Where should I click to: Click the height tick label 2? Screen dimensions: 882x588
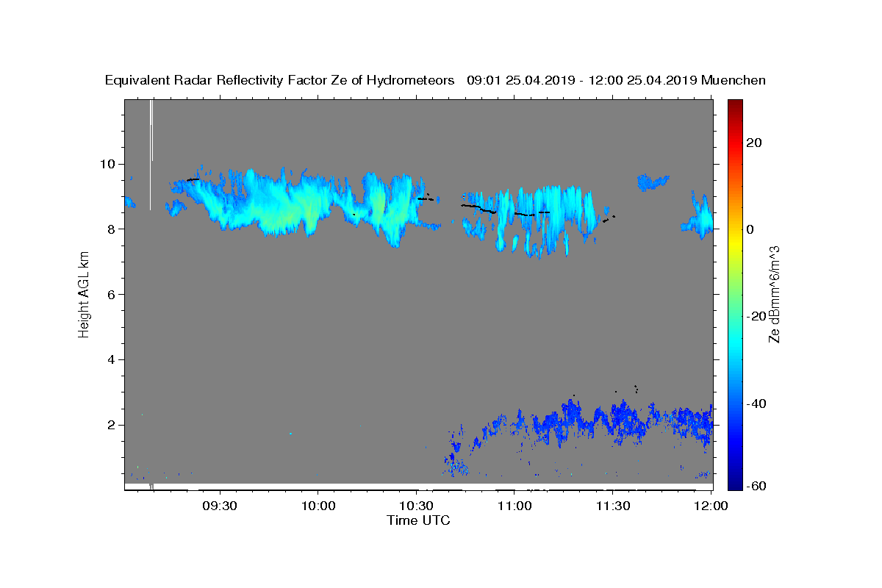pyautogui.click(x=111, y=425)
